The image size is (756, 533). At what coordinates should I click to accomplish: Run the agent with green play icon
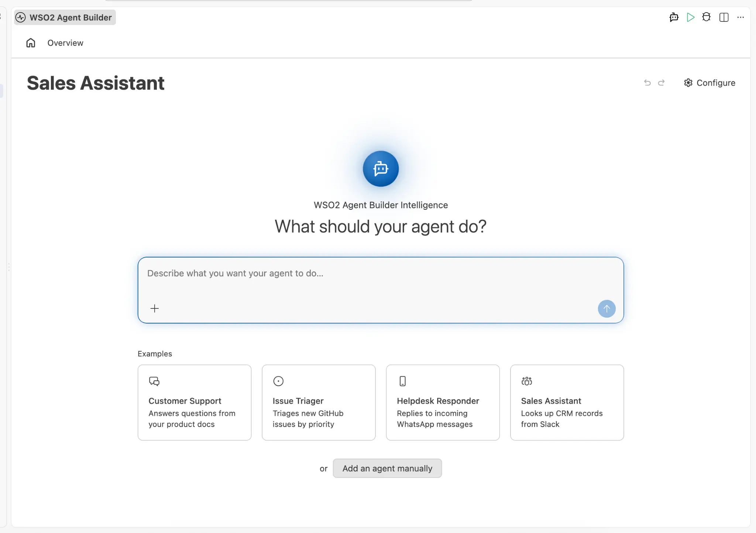(690, 17)
